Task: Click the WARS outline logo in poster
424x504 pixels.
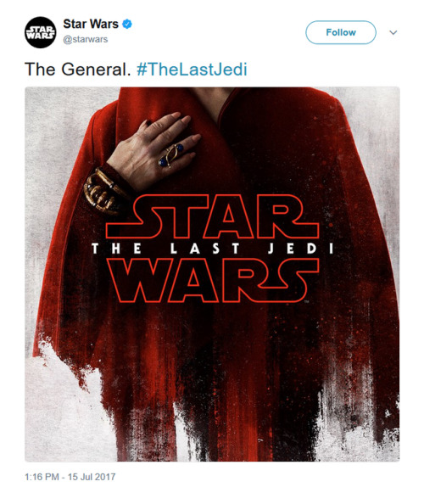Action: [213, 280]
